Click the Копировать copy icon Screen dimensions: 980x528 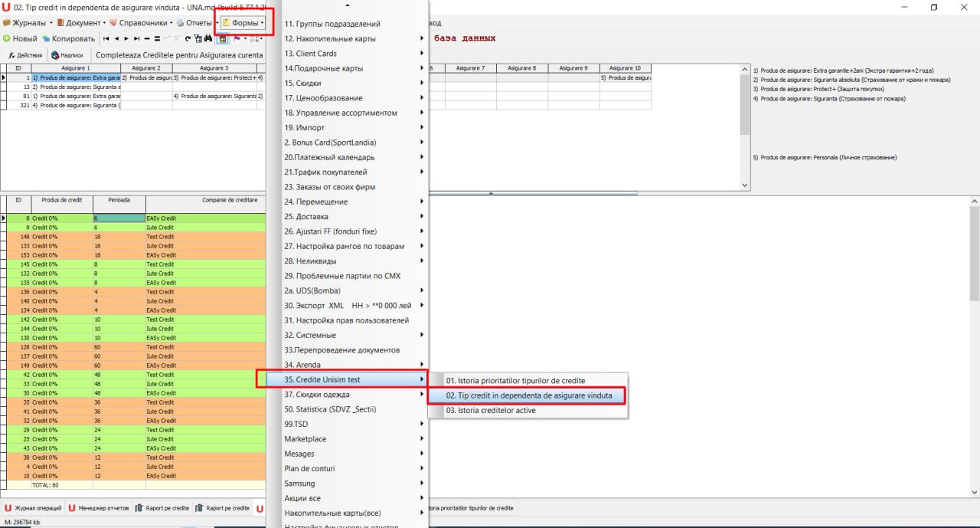point(46,38)
